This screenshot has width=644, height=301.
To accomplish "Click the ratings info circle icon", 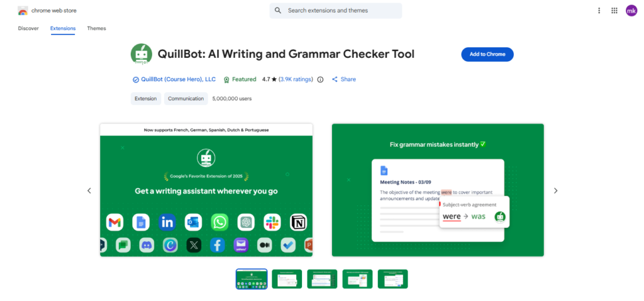I will (320, 79).
